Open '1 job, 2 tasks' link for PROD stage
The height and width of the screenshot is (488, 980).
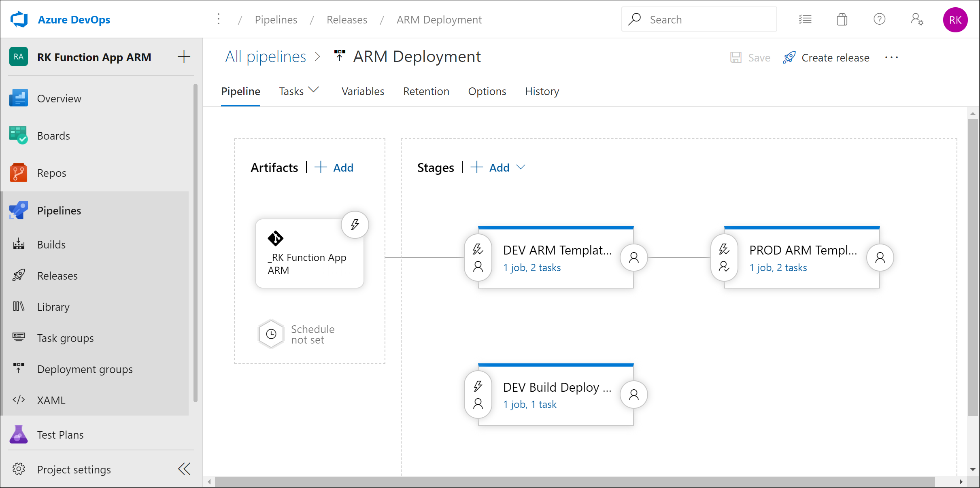coord(778,267)
